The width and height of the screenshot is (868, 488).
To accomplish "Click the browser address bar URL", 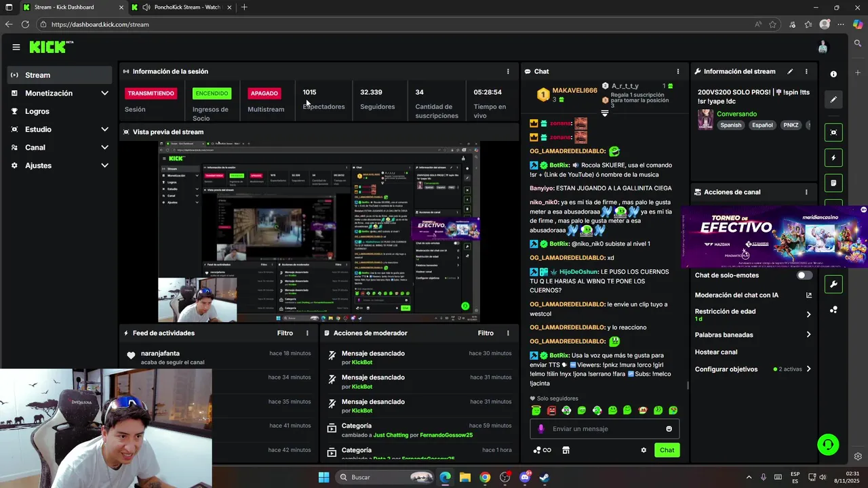I will (x=100, y=24).
